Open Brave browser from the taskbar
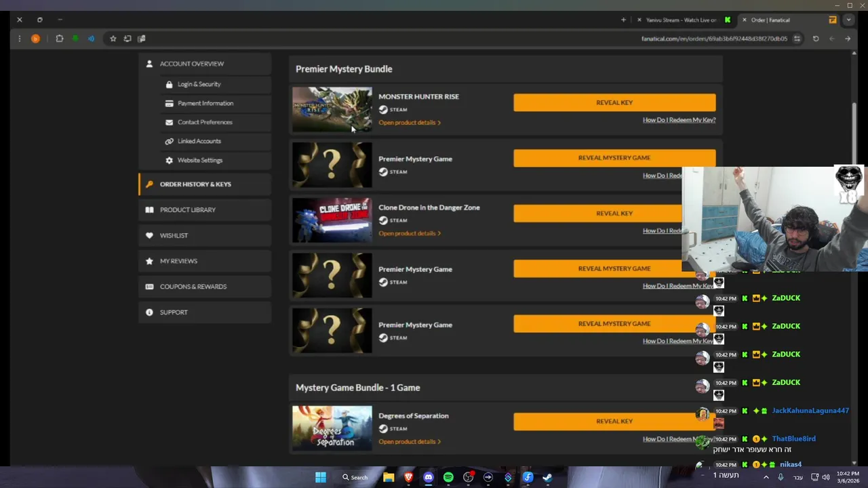This screenshot has height=488, width=868. point(408,477)
